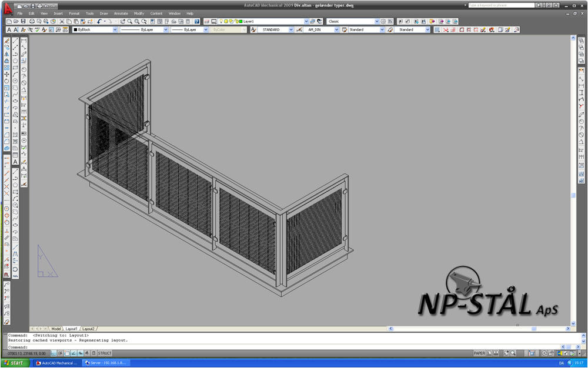Click the blue Help question mark icon
Viewport: 588px width, 368px height.
(x=197, y=21)
